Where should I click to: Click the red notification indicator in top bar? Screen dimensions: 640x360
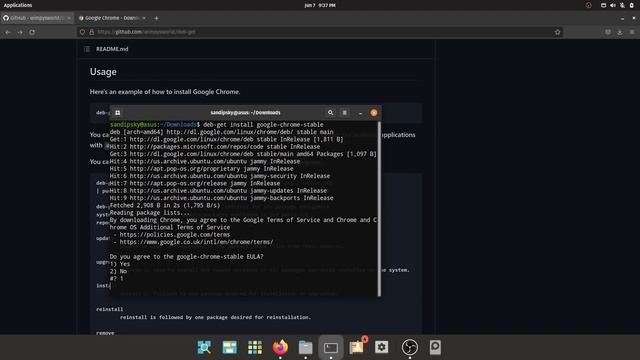pos(589,5)
